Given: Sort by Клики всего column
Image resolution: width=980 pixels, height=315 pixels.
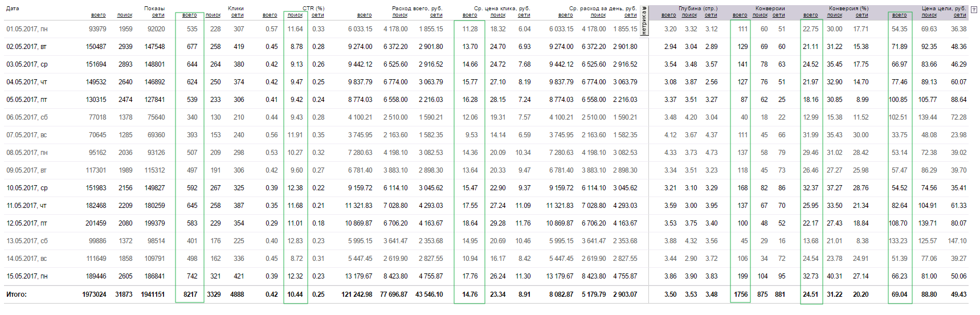Looking at the screenshot, I should pyautogui.click(x=190, y=15).
